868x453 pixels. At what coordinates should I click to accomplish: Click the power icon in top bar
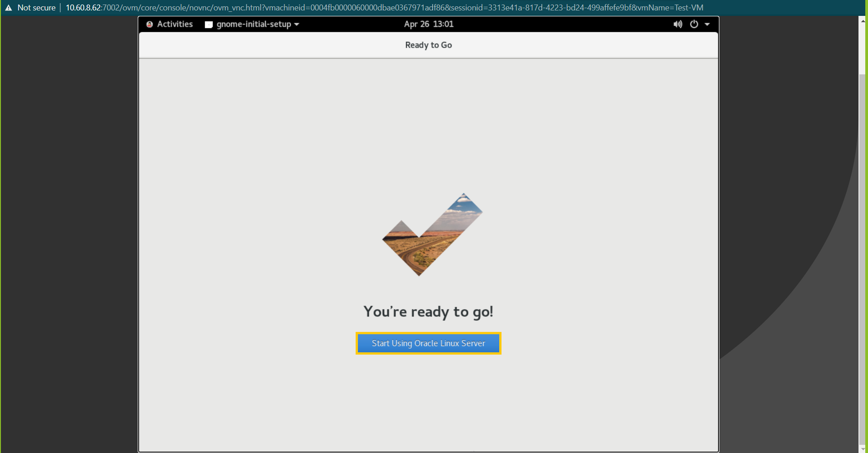pos(694,24)
